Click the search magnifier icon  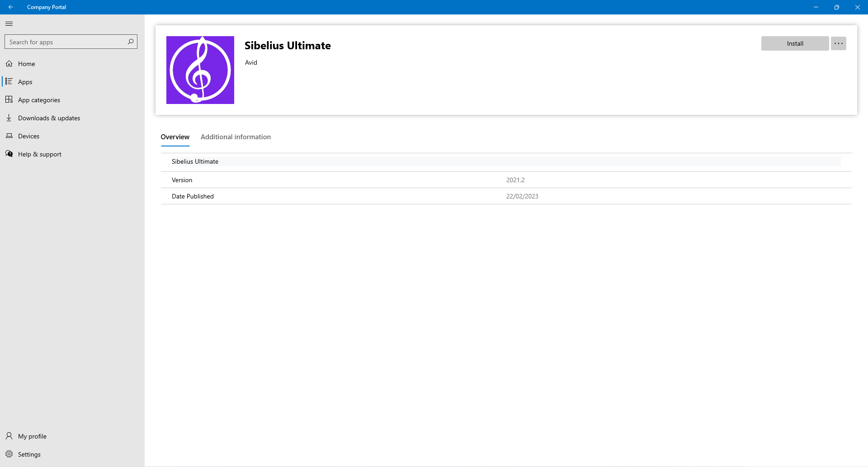tap(131, 42)
